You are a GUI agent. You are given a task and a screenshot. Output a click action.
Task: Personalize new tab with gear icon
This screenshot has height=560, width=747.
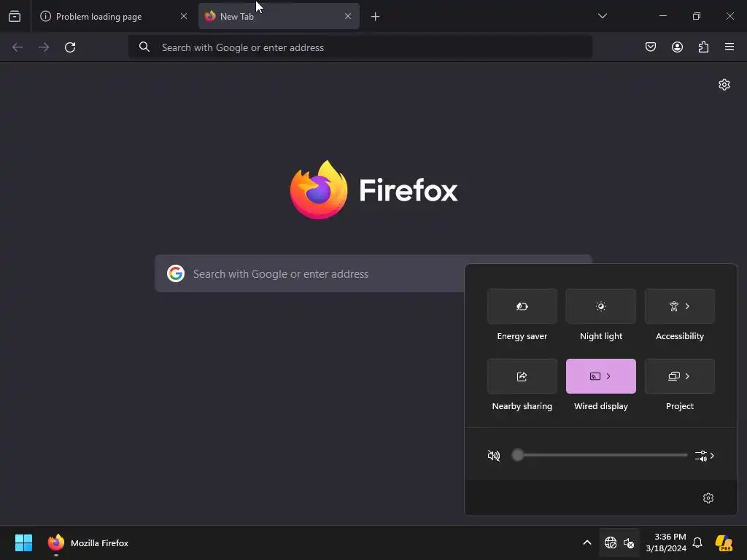[x=724, y=85]
